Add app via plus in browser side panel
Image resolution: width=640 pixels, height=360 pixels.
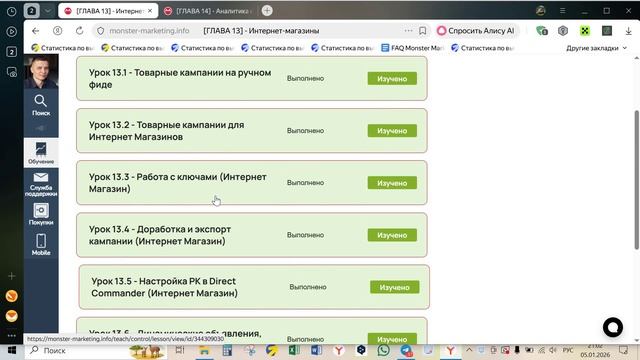click(x=11, y=276)
